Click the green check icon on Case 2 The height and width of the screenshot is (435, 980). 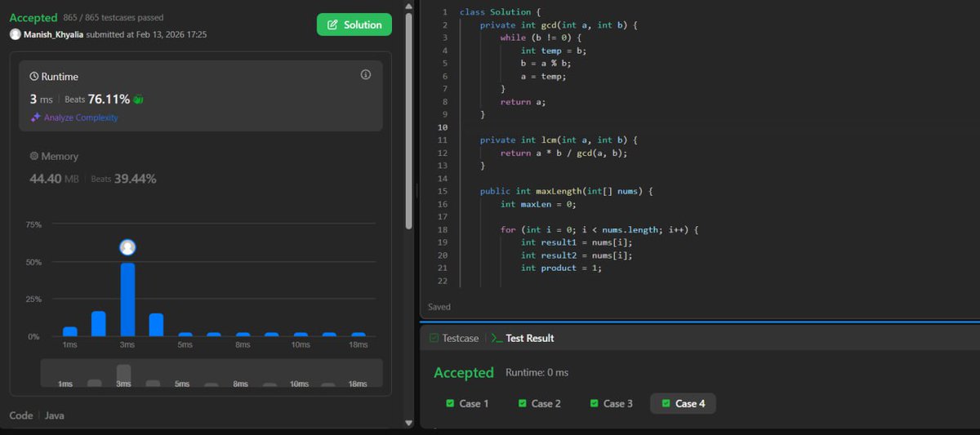[522, 403]
